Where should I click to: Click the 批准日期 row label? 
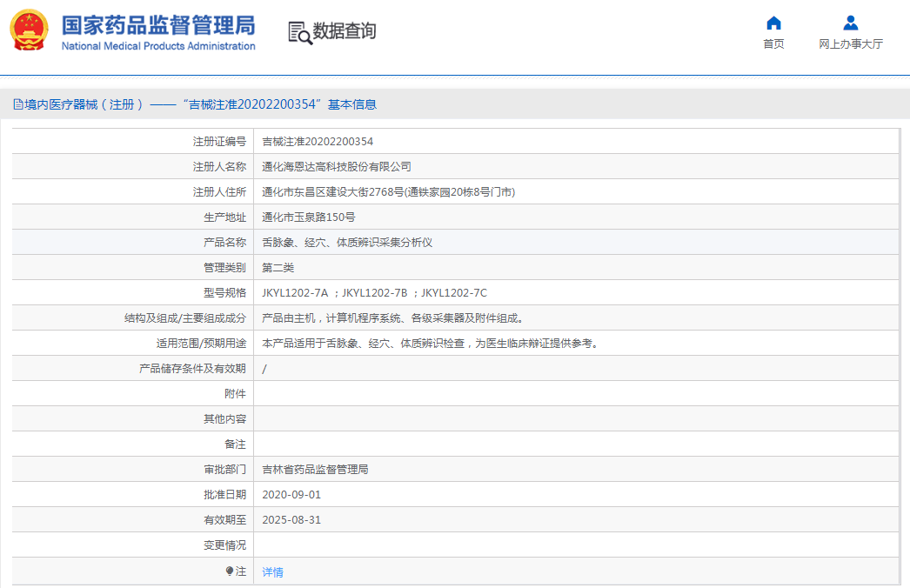(224, 495)
